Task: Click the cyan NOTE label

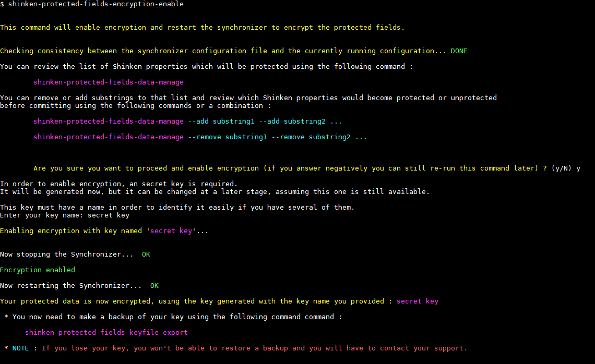Action: (x=21, y=348)
